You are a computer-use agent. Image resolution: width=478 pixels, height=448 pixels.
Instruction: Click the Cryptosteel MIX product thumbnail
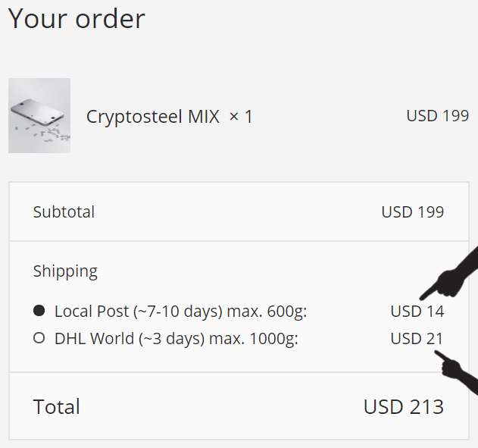[39, 115]
